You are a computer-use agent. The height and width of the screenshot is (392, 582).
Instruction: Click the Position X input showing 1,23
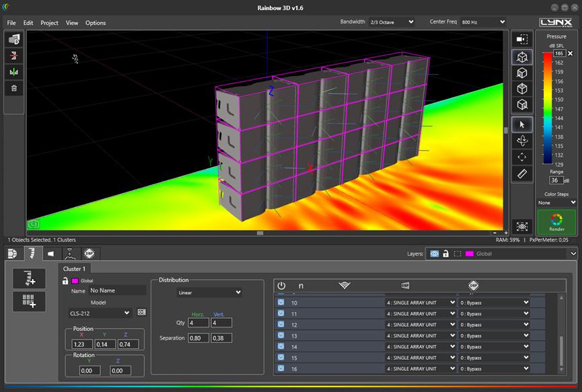(82, 344)
